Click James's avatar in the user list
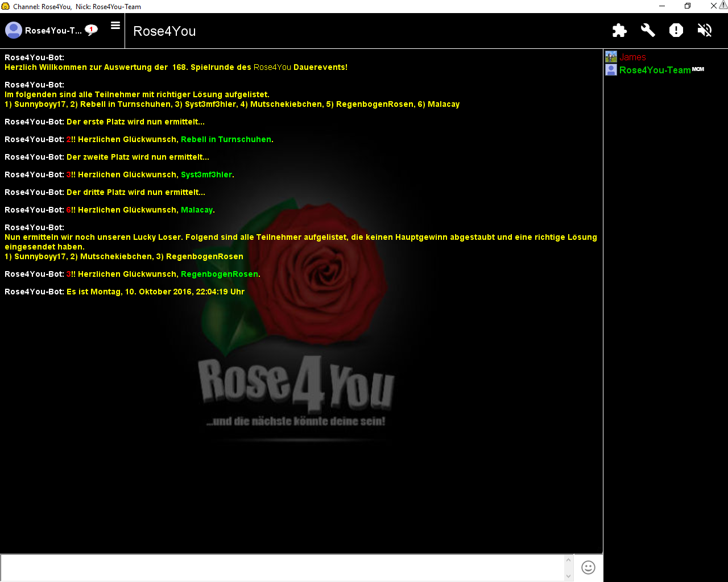This screenshot has height=582, width=728. (x=611, y=57)
